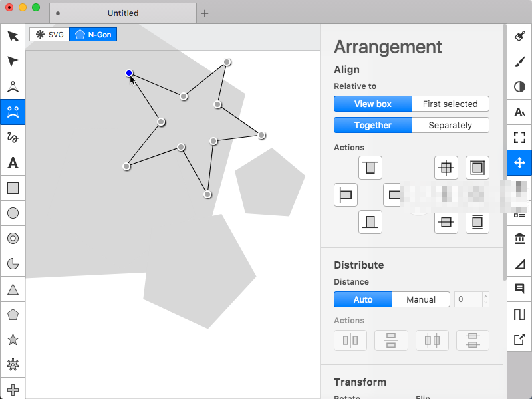The image size is (532, 399).
Task: Align selection to the bottom edge
Action: point(370,222)
